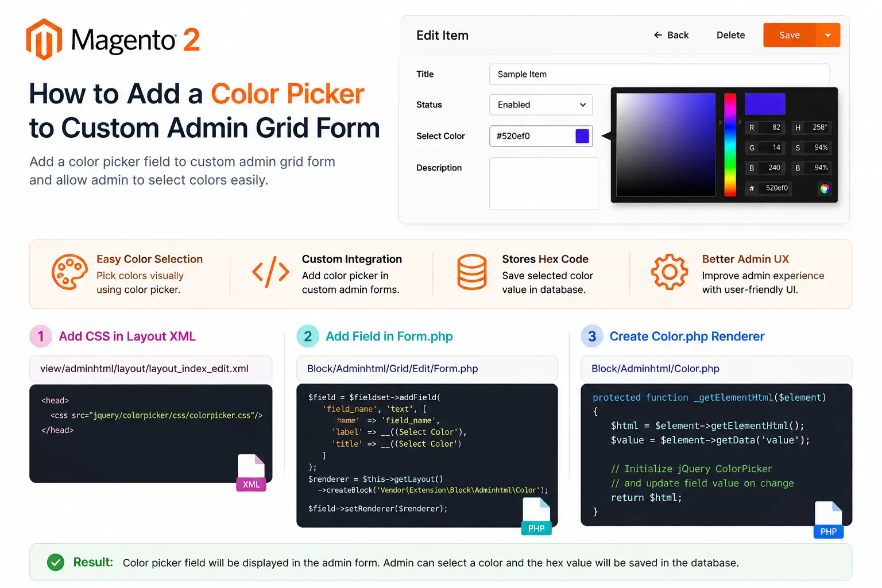Click the 'Easy Color Selection' title
The image size is (882, 588).
click(149, 259)
